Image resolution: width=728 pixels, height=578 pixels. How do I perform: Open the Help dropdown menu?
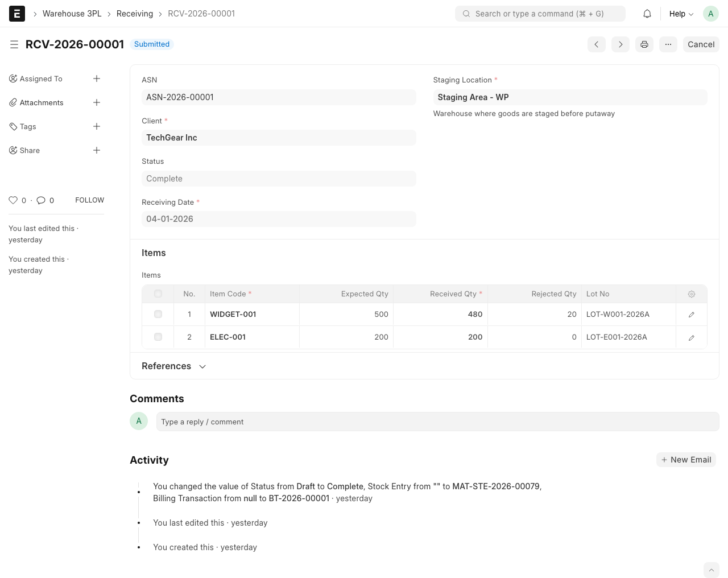coord(681,14)
